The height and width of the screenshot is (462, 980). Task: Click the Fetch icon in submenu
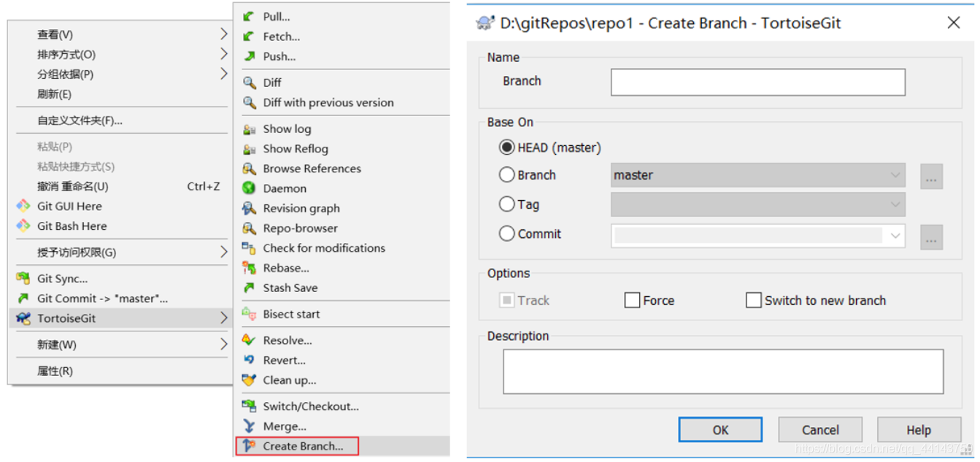[x=250, y=36]
